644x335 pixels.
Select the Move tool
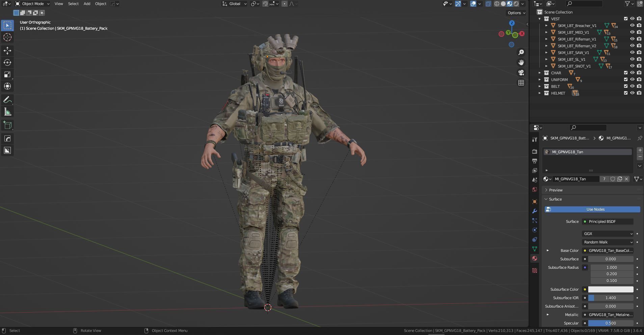(x=7, y=51)
